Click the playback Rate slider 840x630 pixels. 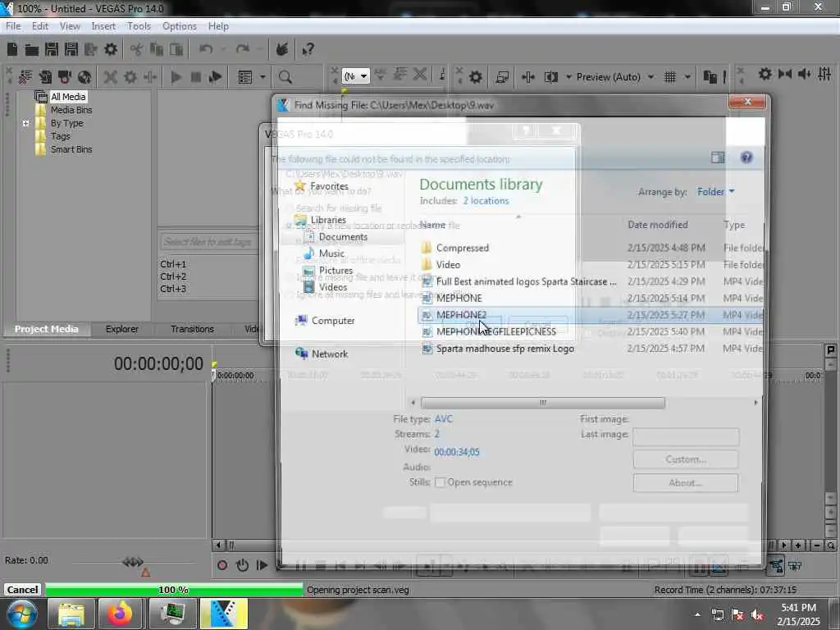click(134, 561)
